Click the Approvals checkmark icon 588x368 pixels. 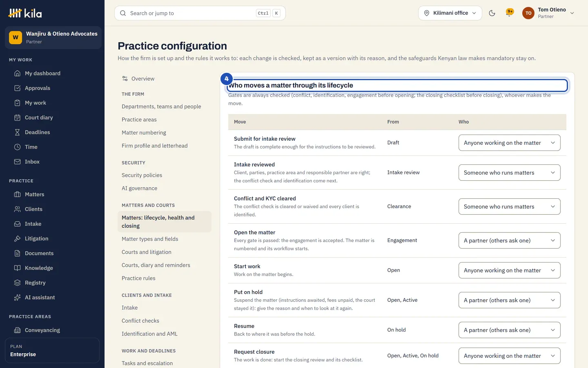[17, 88]
